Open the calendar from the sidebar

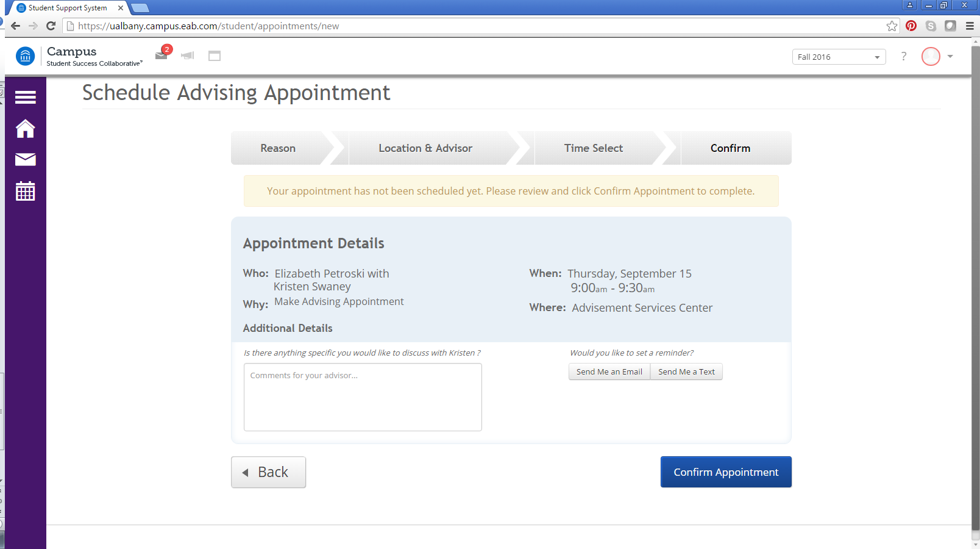coord(25,191)
